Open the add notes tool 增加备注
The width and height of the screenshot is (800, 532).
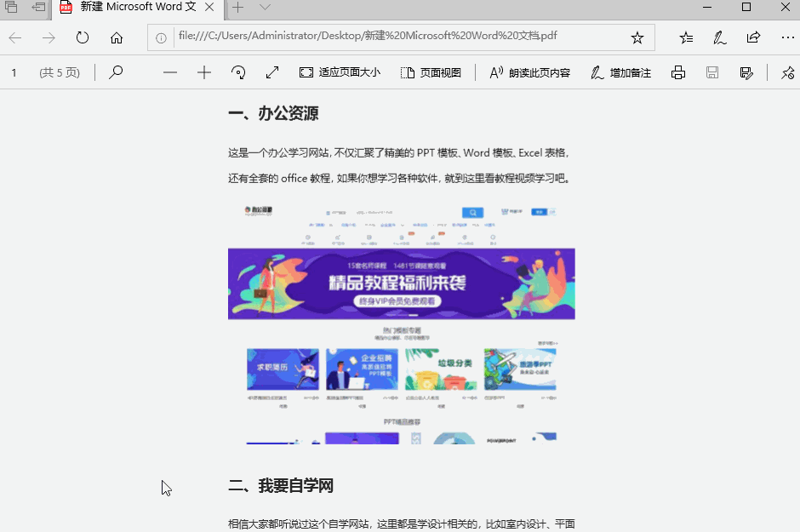620,72
